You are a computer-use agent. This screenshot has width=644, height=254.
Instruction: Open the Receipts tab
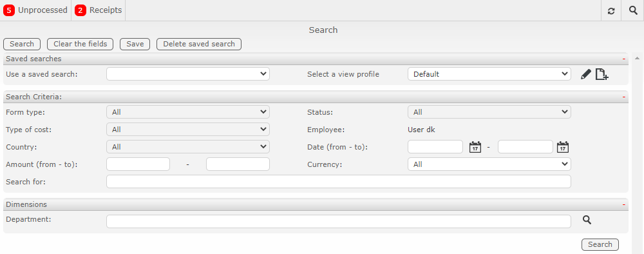(98, 10)
